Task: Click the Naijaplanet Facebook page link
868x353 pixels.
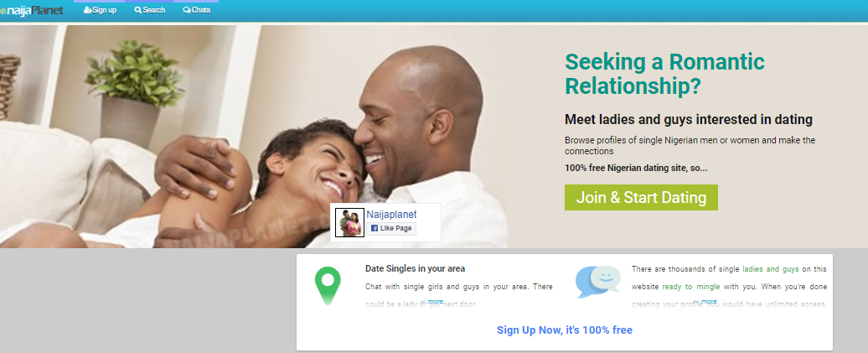Action: (391, 215)
